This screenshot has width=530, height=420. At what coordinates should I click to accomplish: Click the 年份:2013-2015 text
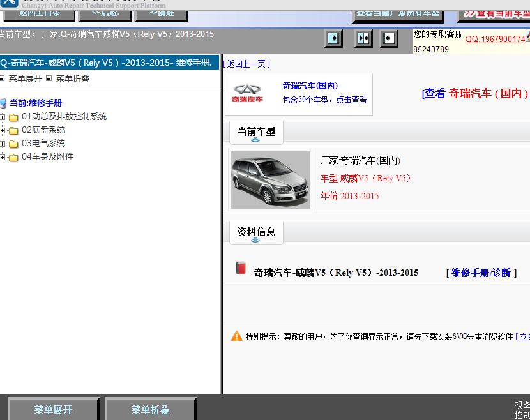pos(349,196)
